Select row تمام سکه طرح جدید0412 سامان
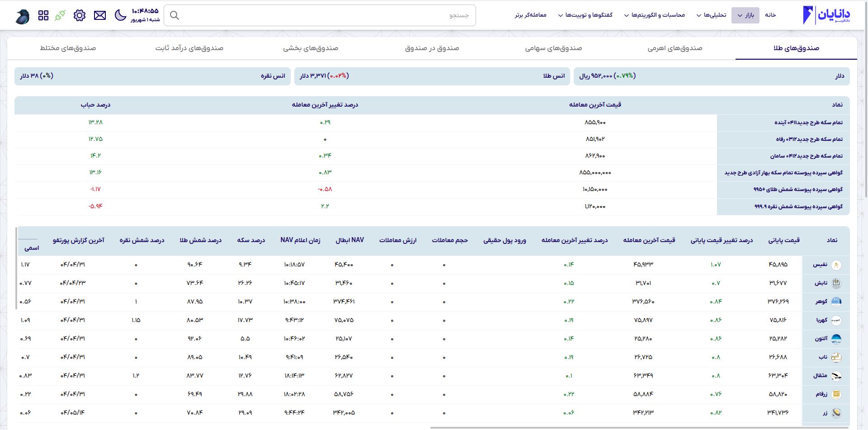 [x=432, y=156]
